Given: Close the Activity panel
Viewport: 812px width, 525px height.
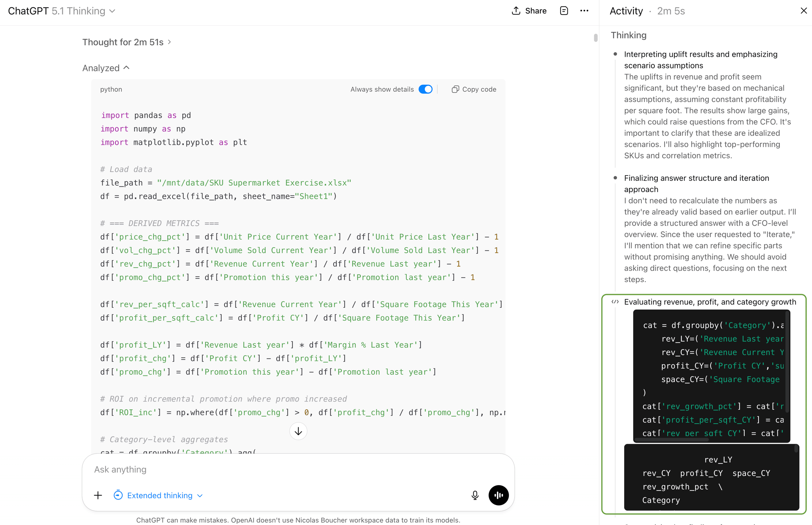Looking at the screenshot, I should [804, 11].
